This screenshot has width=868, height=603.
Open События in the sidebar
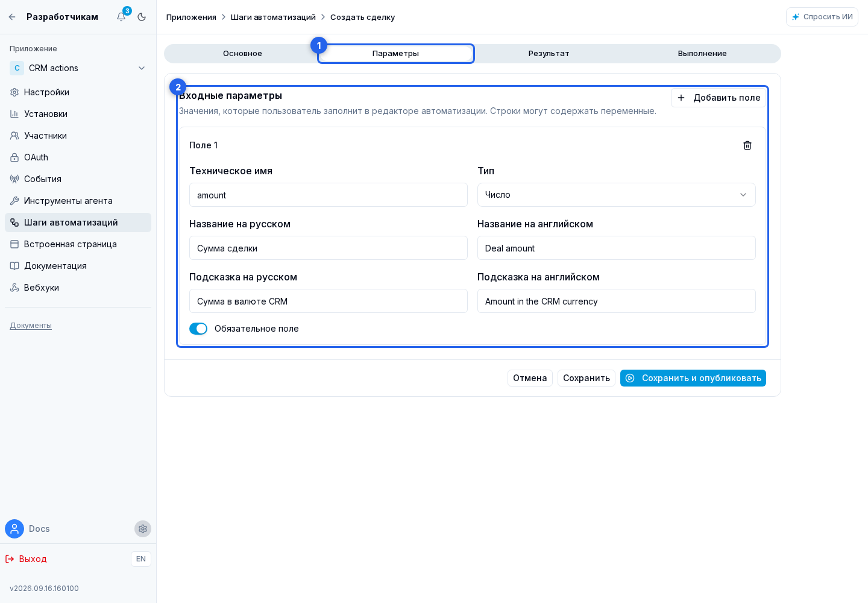pyautogui.click(x=78, y=179)
